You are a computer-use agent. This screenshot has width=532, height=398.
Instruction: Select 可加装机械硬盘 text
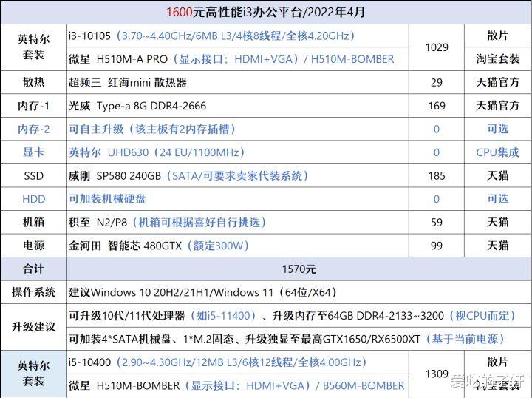[x=107, y=199]
